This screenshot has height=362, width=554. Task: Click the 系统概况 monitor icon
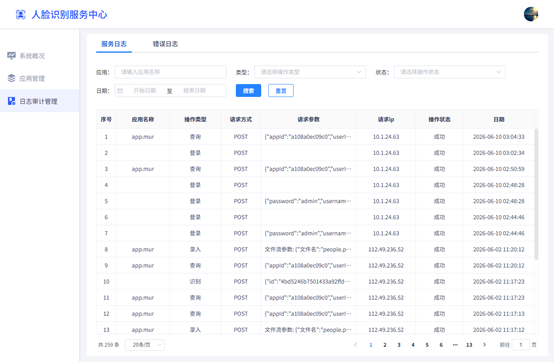coord(11,56)
